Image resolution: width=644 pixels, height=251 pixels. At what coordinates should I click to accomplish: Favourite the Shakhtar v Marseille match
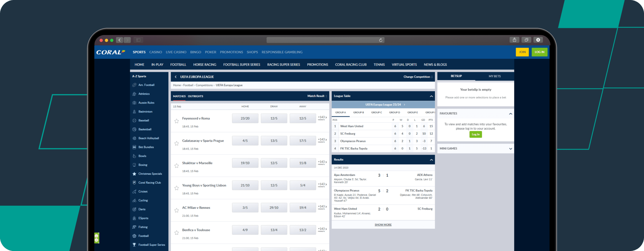(177, 166)
